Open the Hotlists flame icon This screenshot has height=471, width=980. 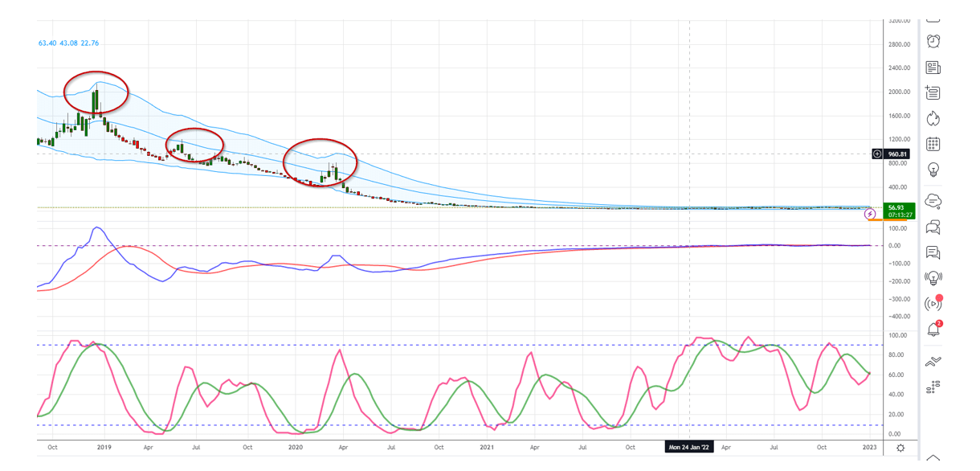(x=933, y=119)
